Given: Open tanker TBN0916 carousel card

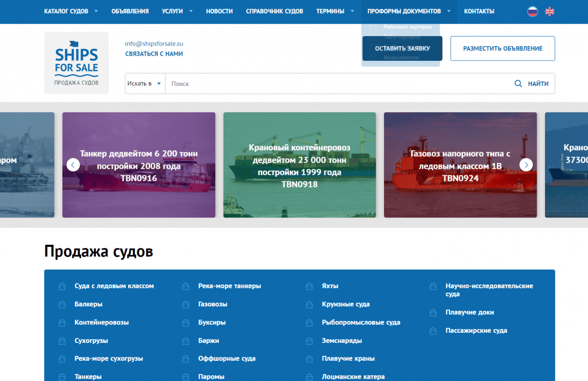Looking at the screenshot, I should tap(139, 165).
